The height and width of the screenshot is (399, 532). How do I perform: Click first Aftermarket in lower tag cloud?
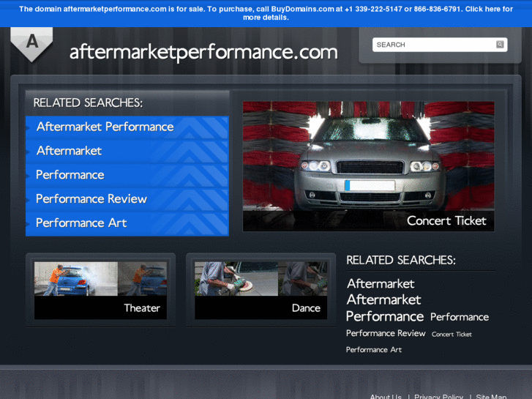(x=381, y=283)
